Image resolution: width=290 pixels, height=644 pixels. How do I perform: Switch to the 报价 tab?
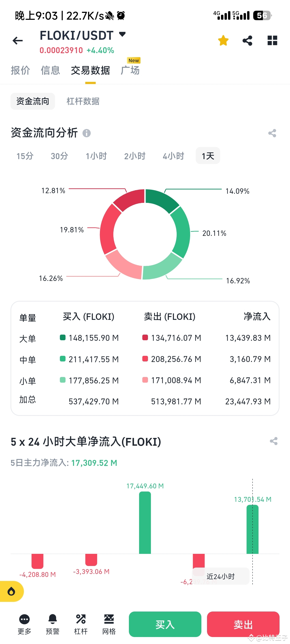pos(20,70)
